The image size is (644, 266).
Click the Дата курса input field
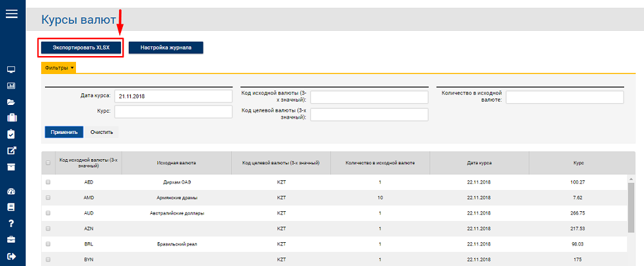click(x=174, y=97)
